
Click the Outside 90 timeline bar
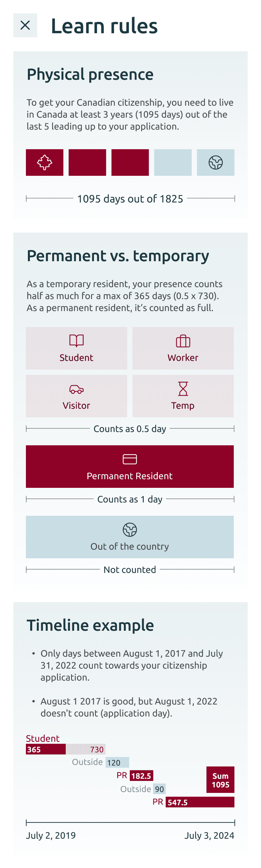(x=159, y=789)
